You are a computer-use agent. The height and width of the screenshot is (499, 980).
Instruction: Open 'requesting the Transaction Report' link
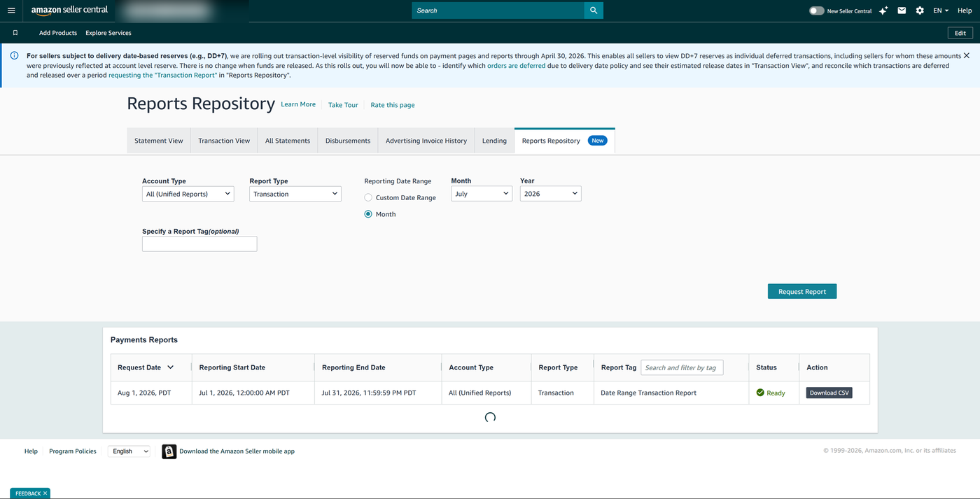(162, 75)
